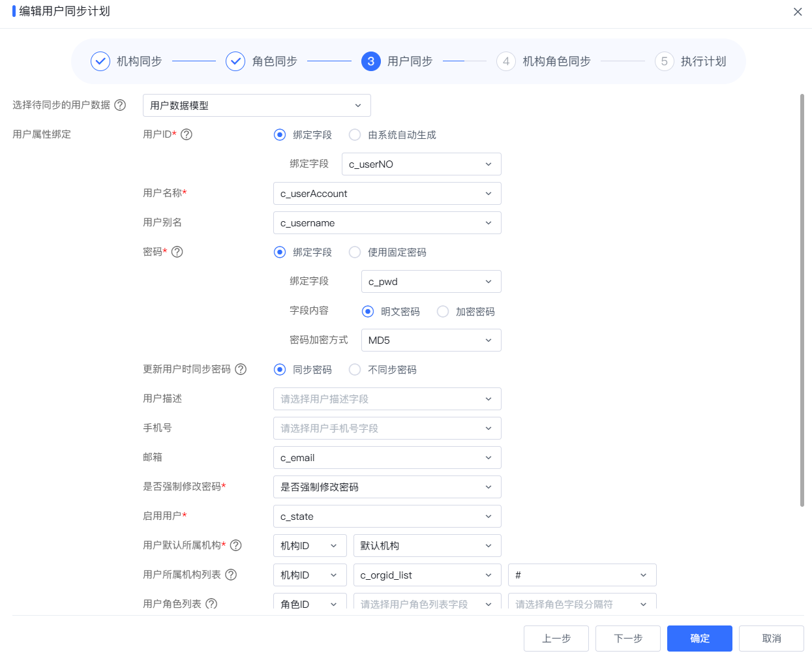812x662 pixels.
Task: Select 绑定字段 radio for 密码
Action: 280,252
